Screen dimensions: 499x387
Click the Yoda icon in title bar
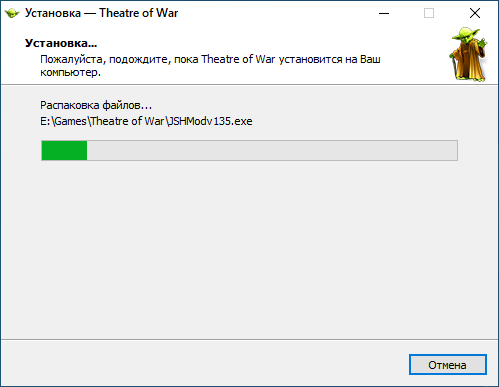(12, 13)
